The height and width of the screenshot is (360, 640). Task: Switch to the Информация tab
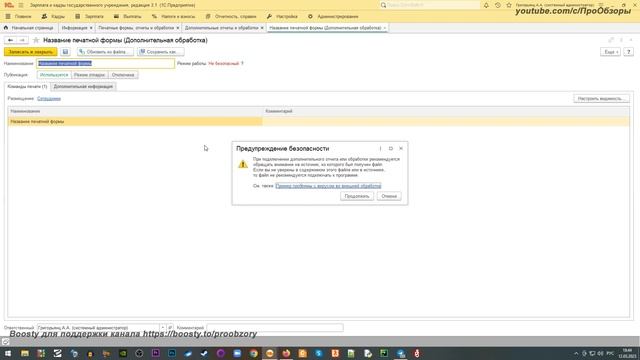(x=74, y=28)
